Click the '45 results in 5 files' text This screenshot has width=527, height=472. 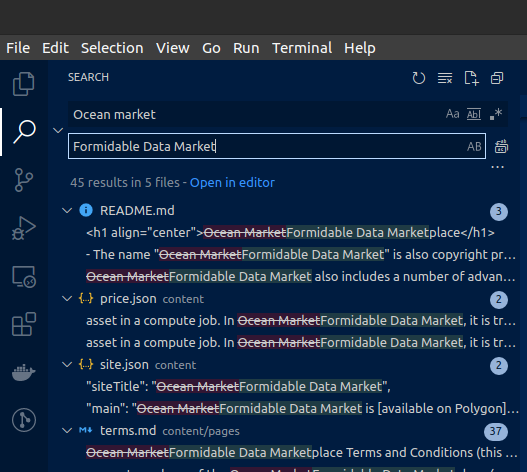125,183
